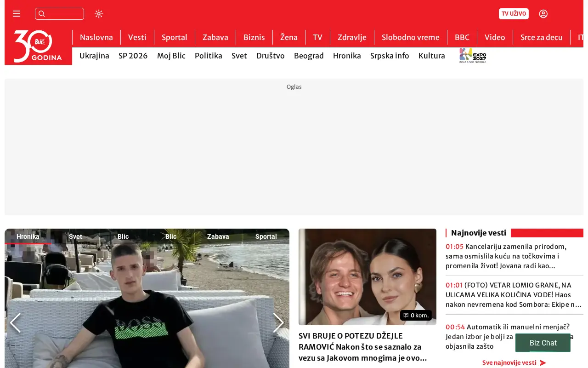Viewport: 588px width, 368px height.
Task: Open Beograd news subsection
Action: (x=309, y=56)
